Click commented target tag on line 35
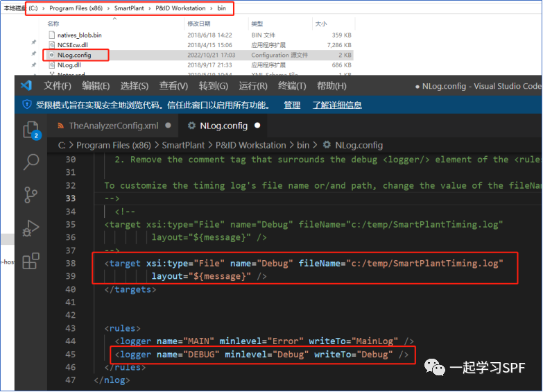Viewport: 543px width, 392px height. pos(304,225)
